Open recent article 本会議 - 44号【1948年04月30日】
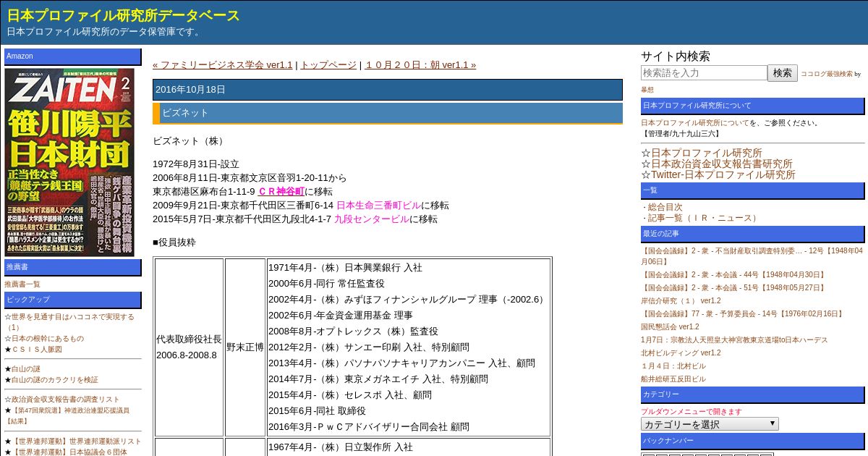Viewport: 868px width, 456px height. pos(733,275)
